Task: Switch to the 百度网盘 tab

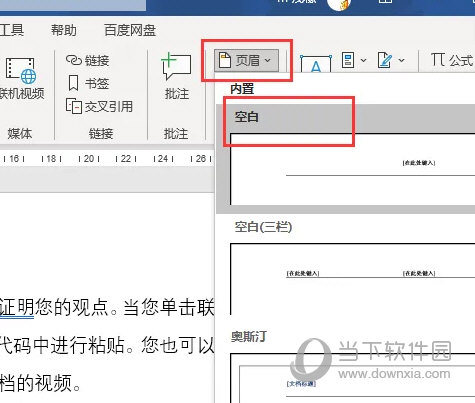Action: point(130,30)
